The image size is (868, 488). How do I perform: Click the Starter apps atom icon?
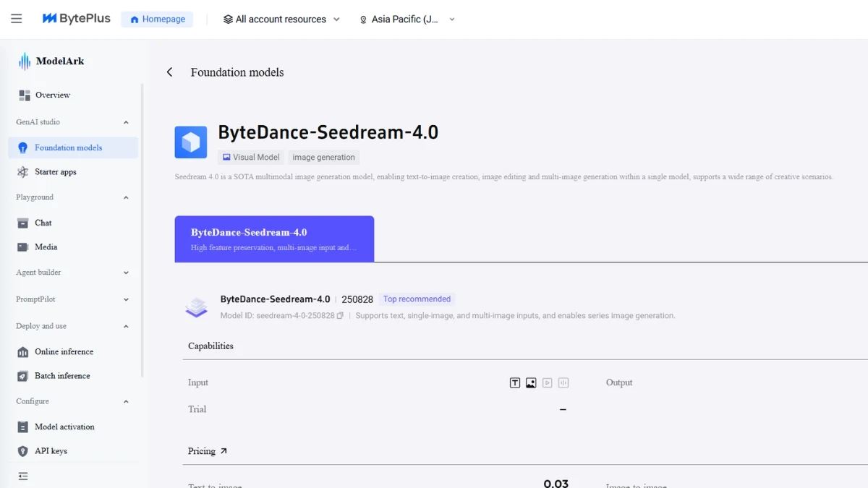click(23, 172)
